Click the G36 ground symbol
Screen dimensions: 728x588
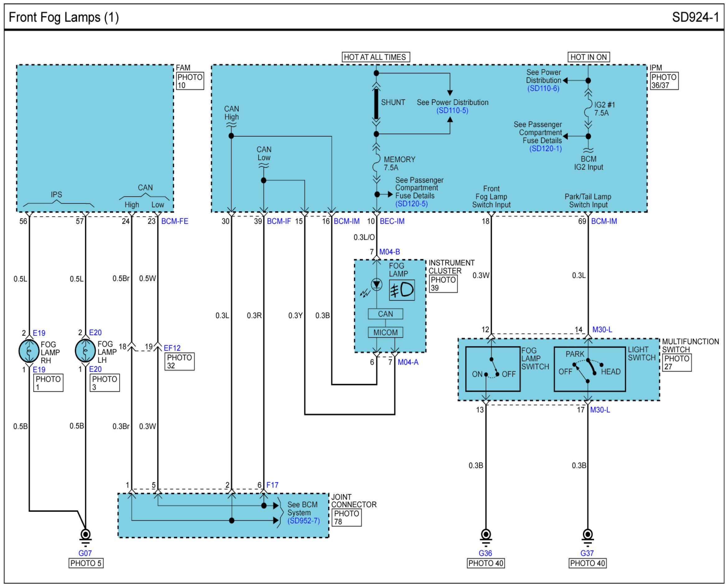point(486,535)
